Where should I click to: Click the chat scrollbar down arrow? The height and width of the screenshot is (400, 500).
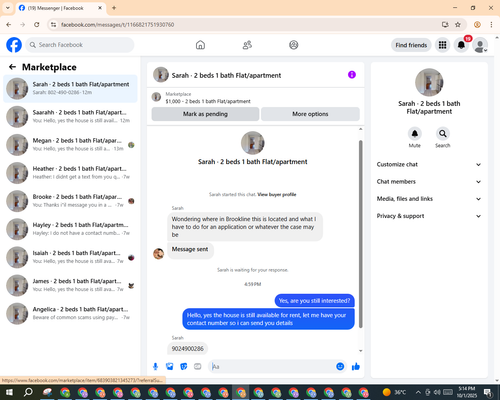click(x=360, y=351)
